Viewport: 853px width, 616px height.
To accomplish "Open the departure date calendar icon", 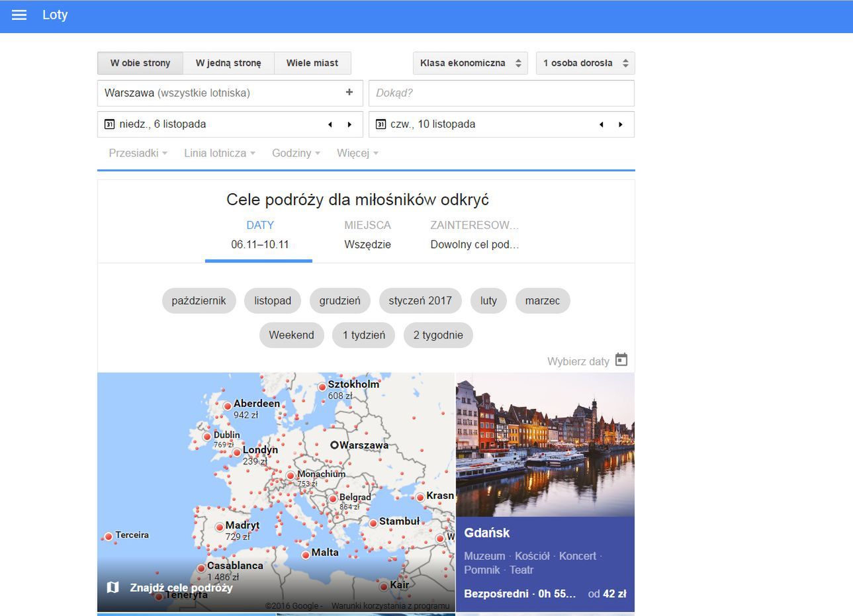I will [110, 124].
